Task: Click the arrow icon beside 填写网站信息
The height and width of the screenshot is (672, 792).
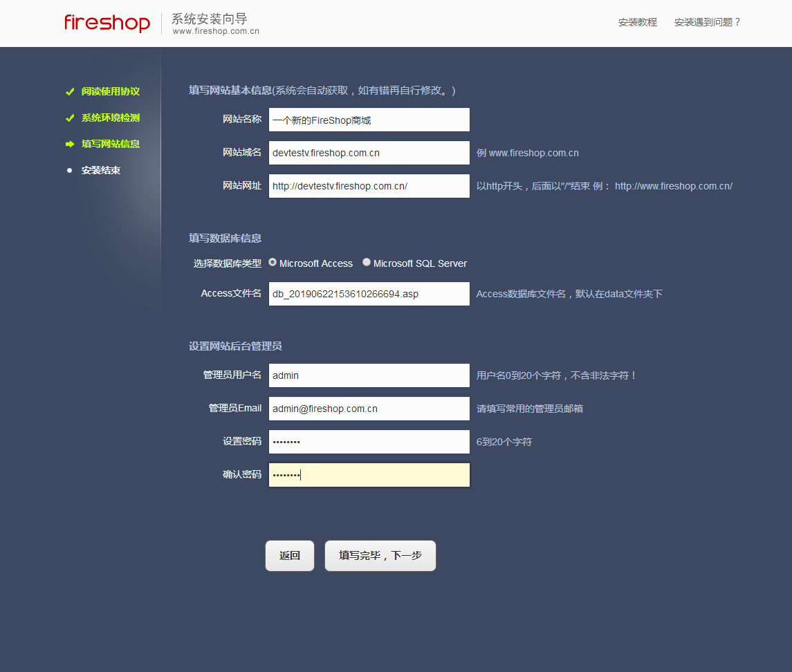Action: 70,144
